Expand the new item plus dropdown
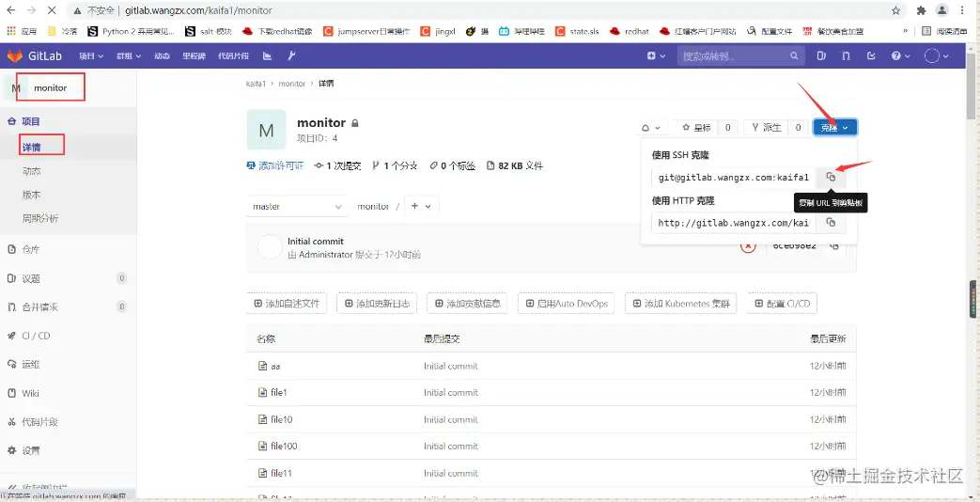 656,55
